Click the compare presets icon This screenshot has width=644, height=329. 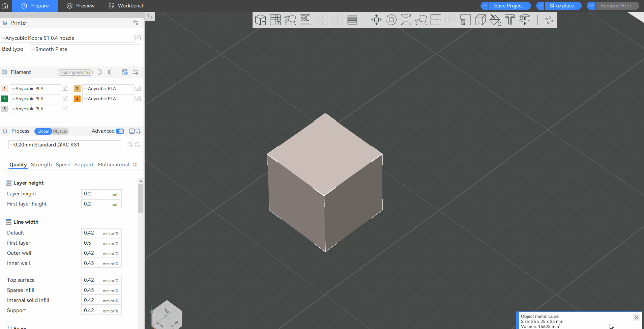point(138,131)
